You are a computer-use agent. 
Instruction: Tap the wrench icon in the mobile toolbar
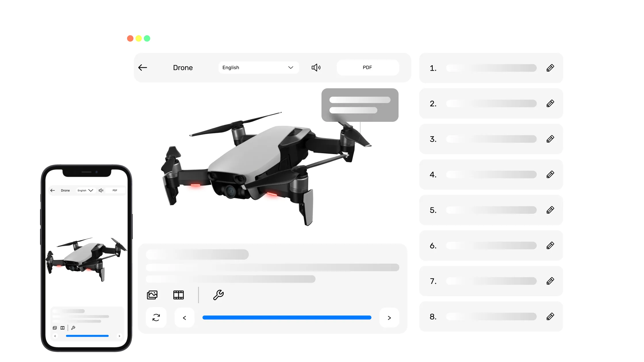pos(73,328)
